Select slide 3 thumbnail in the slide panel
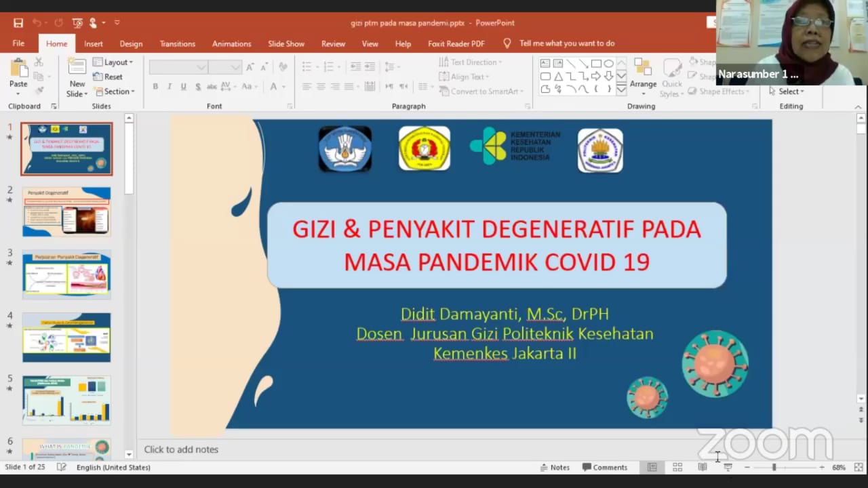The width and height of the screenshot is (868, 488). coord(66,274)
